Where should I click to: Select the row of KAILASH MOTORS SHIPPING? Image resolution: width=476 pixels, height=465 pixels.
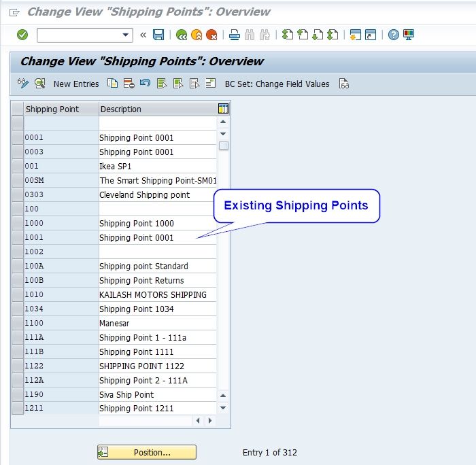[x=18, y=294]
